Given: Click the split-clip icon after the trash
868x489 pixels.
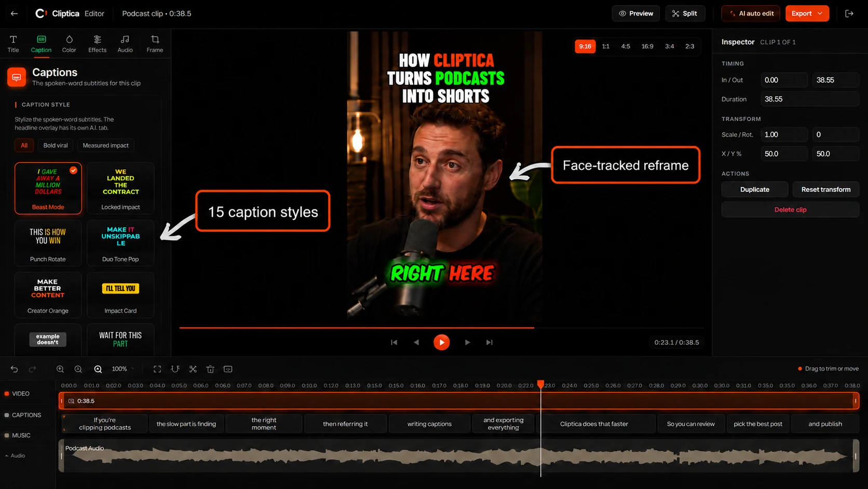Looking at the screenshot, I should [228, 369].
